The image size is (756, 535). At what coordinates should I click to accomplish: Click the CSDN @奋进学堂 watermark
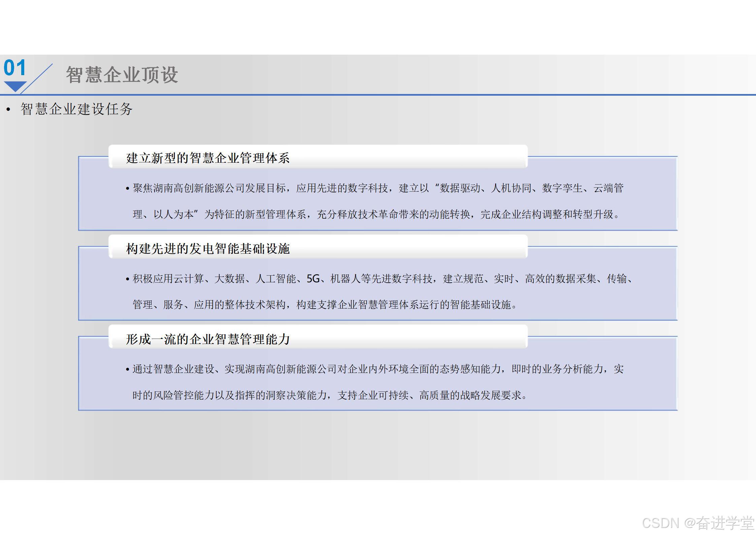698,523
